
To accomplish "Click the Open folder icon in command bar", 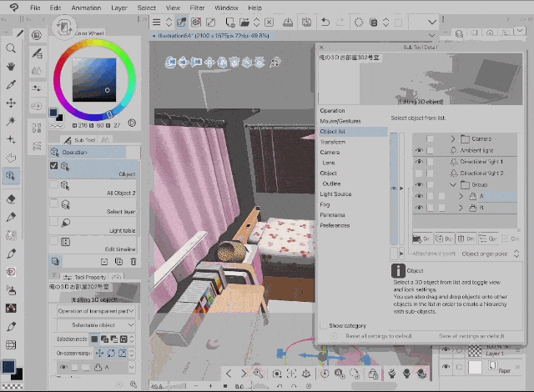I will [244, 23].
